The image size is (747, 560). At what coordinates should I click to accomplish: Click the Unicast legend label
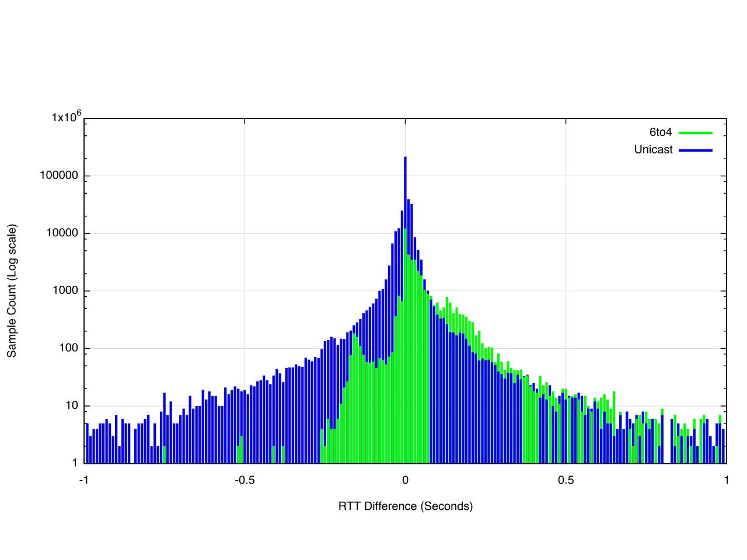[653, 149]
